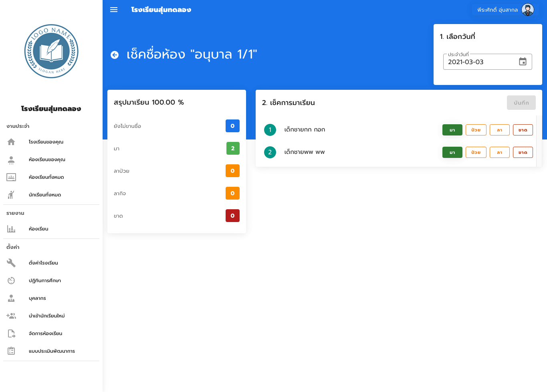Click the back arrow beside the room title
547x392 pixels.
pyautogui.click(x=115, y=55)
